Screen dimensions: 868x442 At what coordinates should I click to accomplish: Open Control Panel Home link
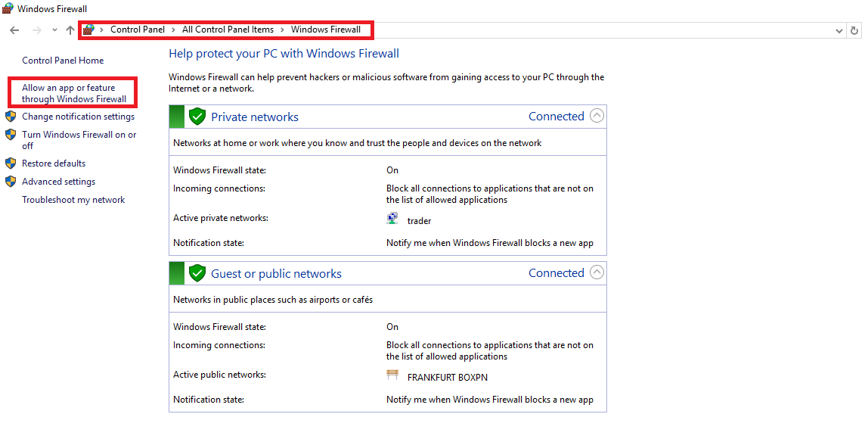click(x=63, y=61)
